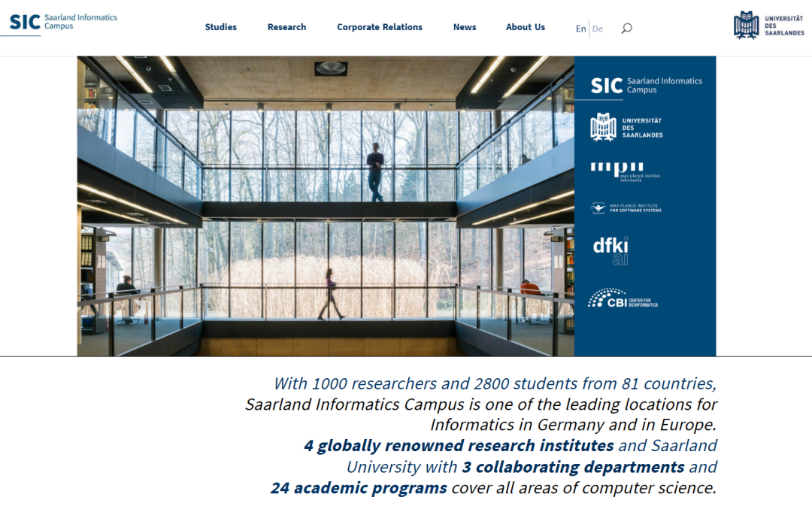Click the campus library hero photo
This screenshot has width=812, height=512.
[326, 206]
